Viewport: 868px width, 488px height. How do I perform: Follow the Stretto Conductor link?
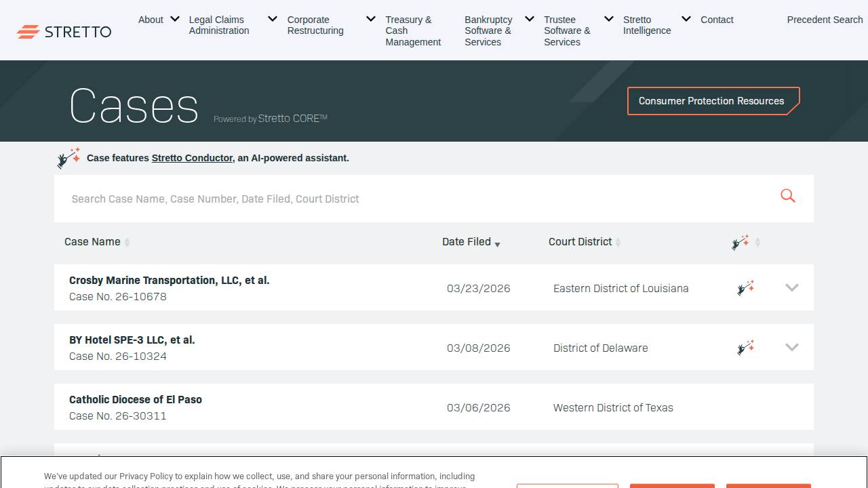192,158
